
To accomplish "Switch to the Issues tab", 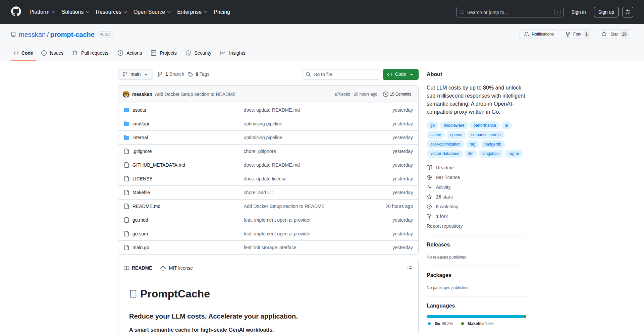I will tap(52, 53).
